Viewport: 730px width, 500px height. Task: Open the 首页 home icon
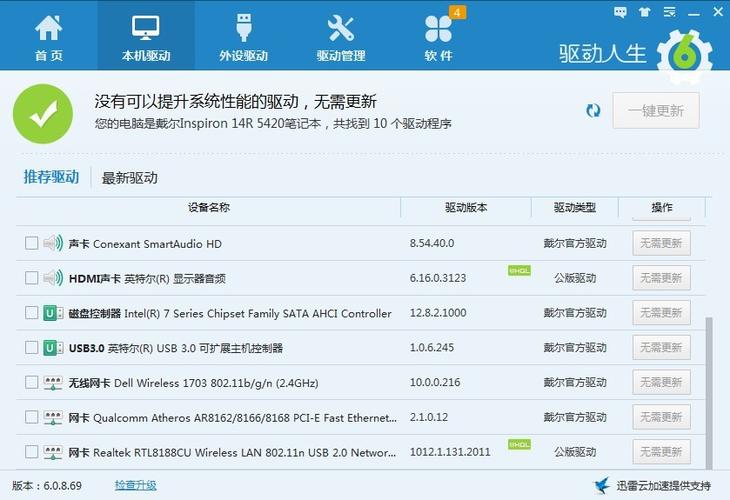(x=49, y=28)
